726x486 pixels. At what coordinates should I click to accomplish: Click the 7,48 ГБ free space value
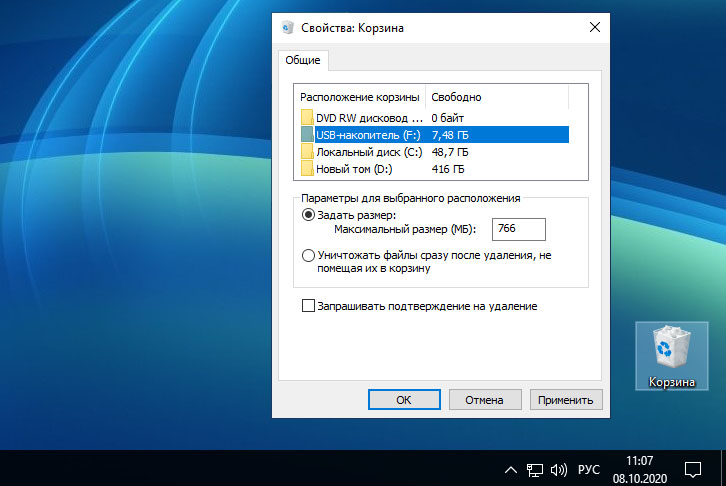pyautogui.click(x=450, y=135)
